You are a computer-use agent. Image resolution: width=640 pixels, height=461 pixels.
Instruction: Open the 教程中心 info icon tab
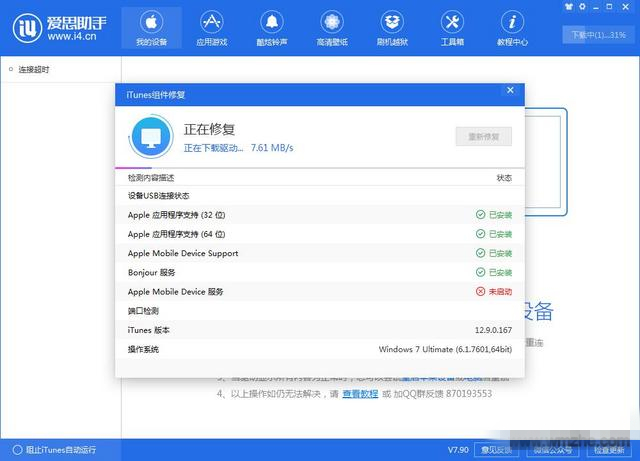[x=512, y=28]
